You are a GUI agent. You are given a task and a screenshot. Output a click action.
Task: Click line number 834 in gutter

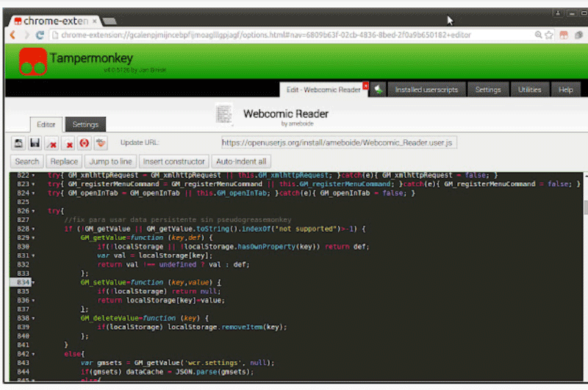tap(23, 283)
